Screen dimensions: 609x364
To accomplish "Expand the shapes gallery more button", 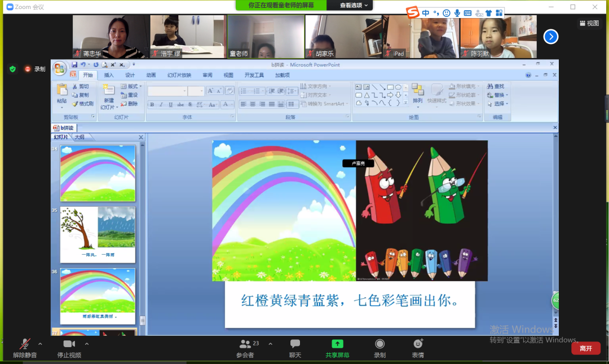I will pos(405,103).
